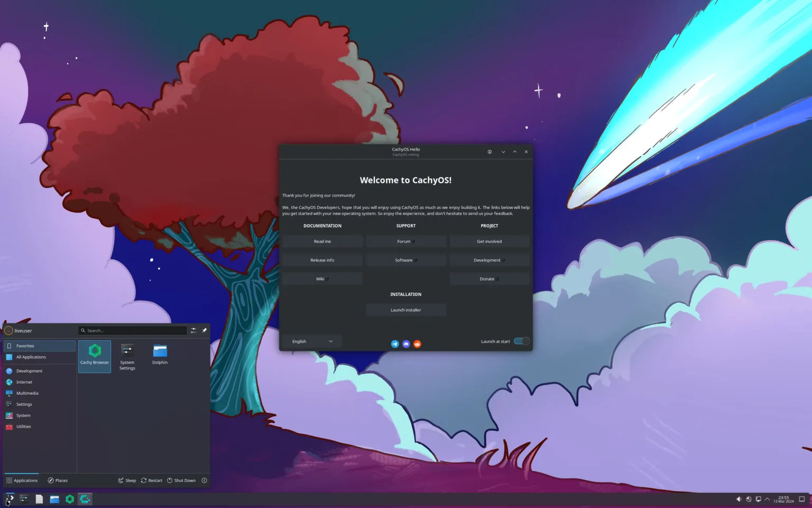Click the launcher search field
Viewport: 812px width, 508px height.
[132, 330]
